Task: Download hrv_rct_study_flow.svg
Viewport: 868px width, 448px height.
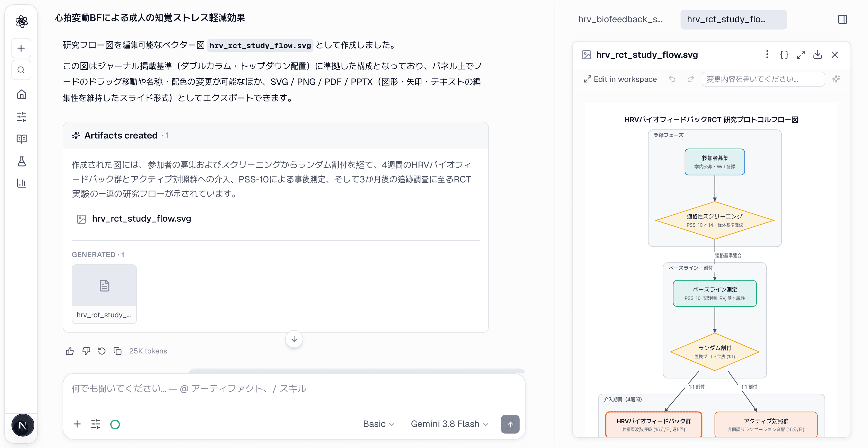Action: (x=818, y=54)
